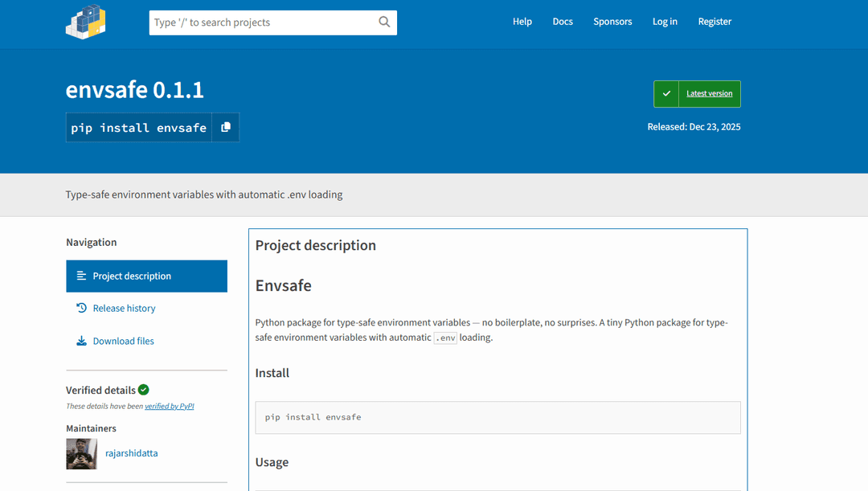Open the Help page
868x491 pixels.
[522, 22]
